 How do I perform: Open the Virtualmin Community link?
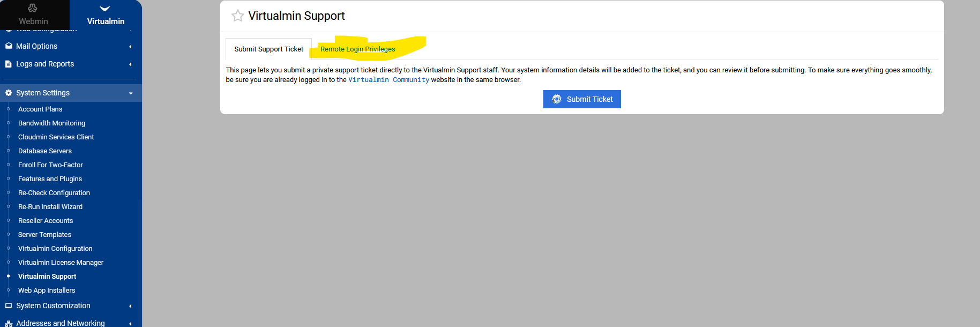(388, 80)
